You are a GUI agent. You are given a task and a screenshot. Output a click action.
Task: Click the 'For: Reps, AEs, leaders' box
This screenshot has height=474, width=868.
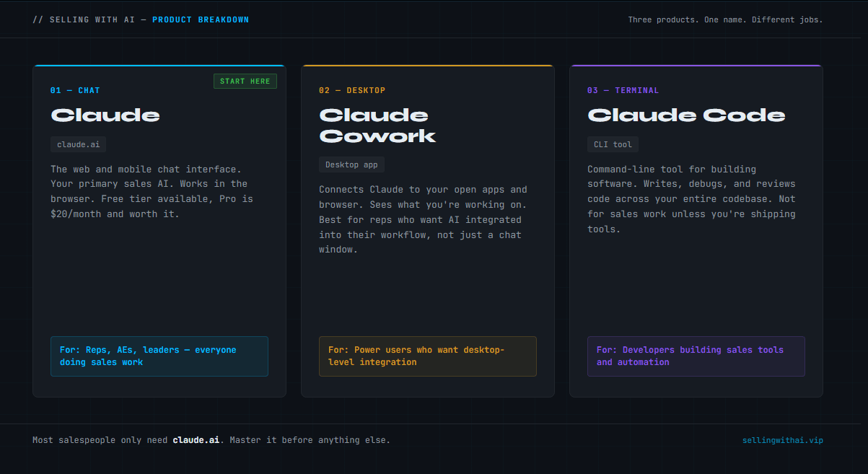[159, 356]
